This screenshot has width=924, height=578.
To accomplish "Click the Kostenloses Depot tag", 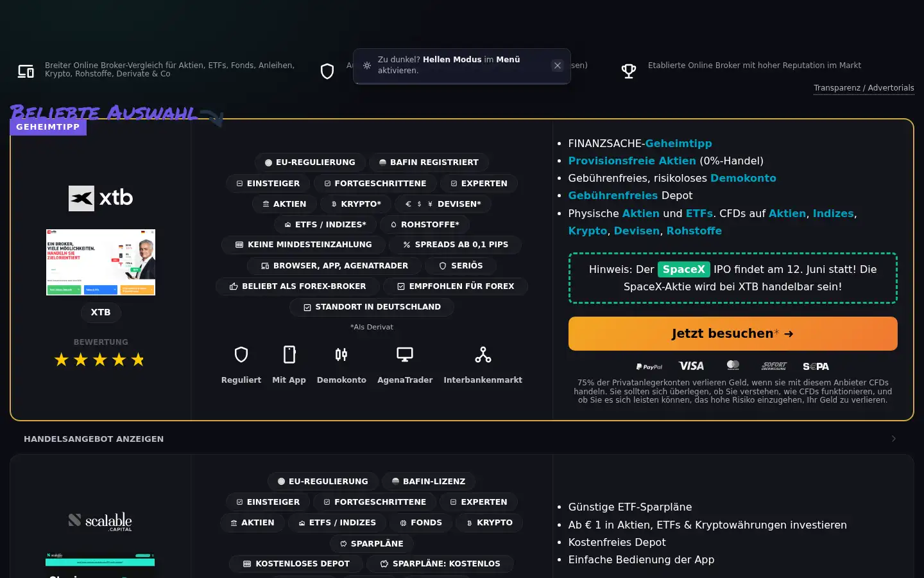I will pyautogui.click(x=296, y=564).
